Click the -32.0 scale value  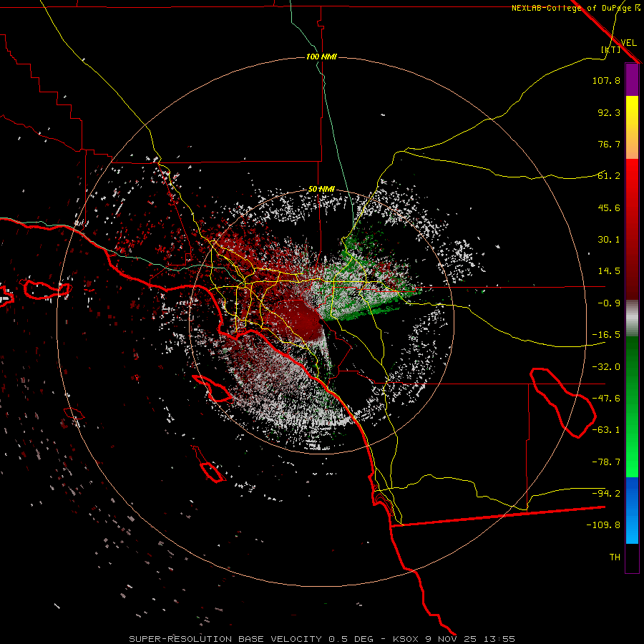click(606, 367)
